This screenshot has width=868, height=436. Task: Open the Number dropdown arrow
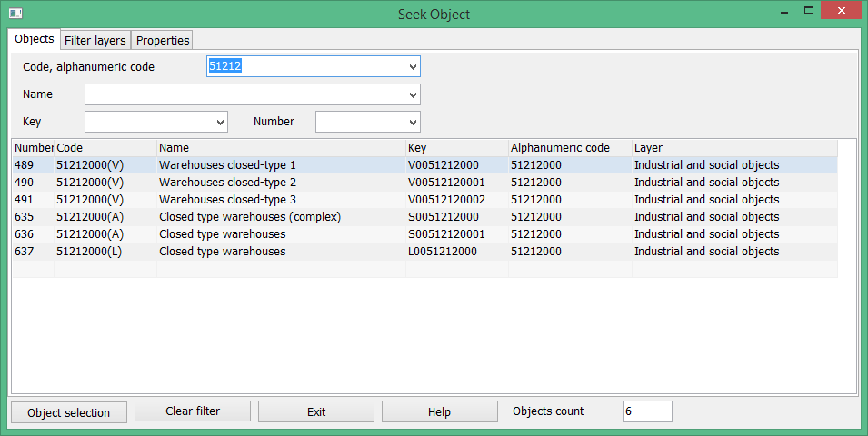click(413, 122)
